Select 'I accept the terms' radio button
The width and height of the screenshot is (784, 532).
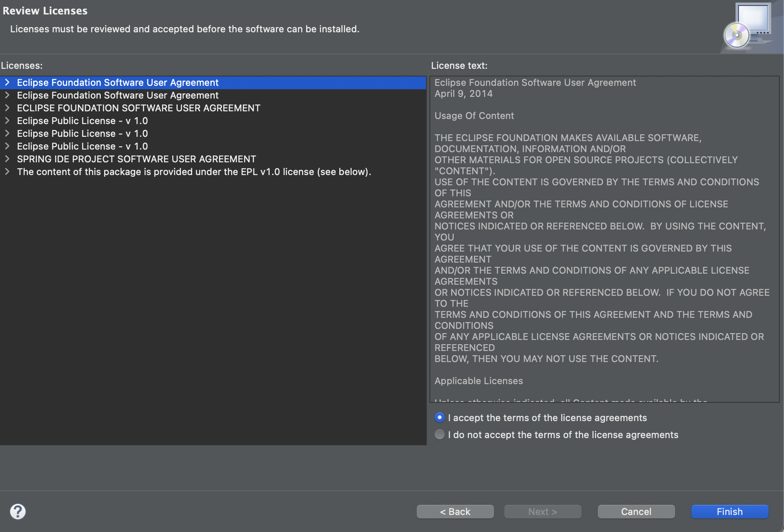click(x=440, y=418)
